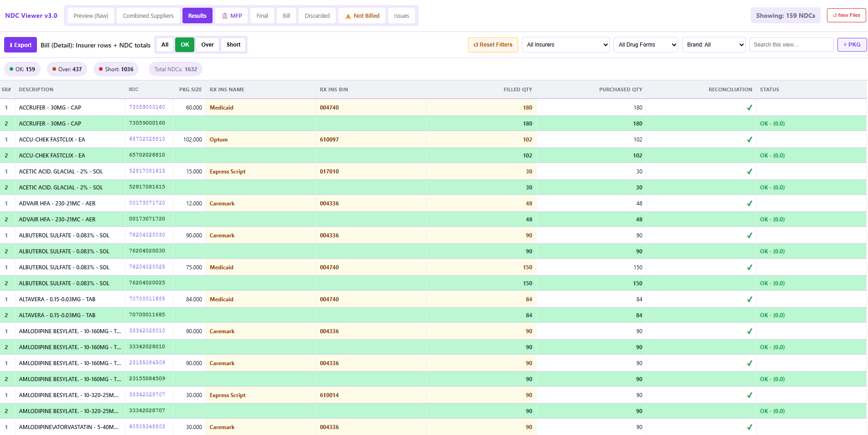Click the green checkmark for ADVAIR HFA row
The height and width of the screenshot is (435, 868).
pos(749,204)
